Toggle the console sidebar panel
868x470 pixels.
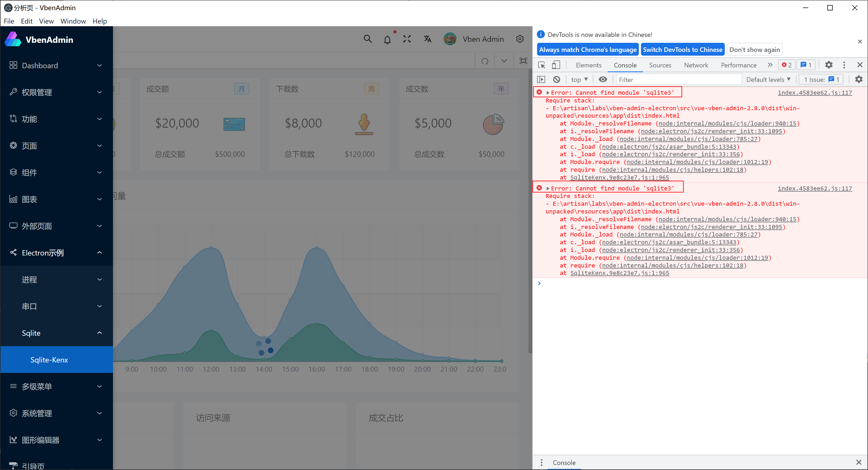(x=541, y=79)
